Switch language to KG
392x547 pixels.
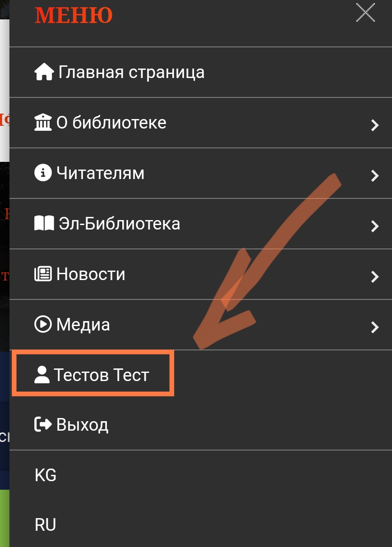click(46, 475)
